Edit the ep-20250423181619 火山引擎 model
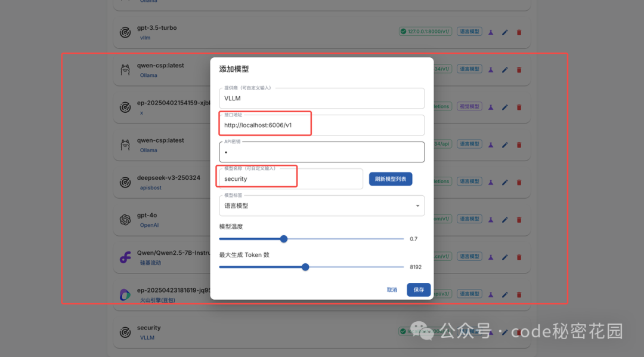Viewport: 644px width, 357px height. click(x=505, y=294)
